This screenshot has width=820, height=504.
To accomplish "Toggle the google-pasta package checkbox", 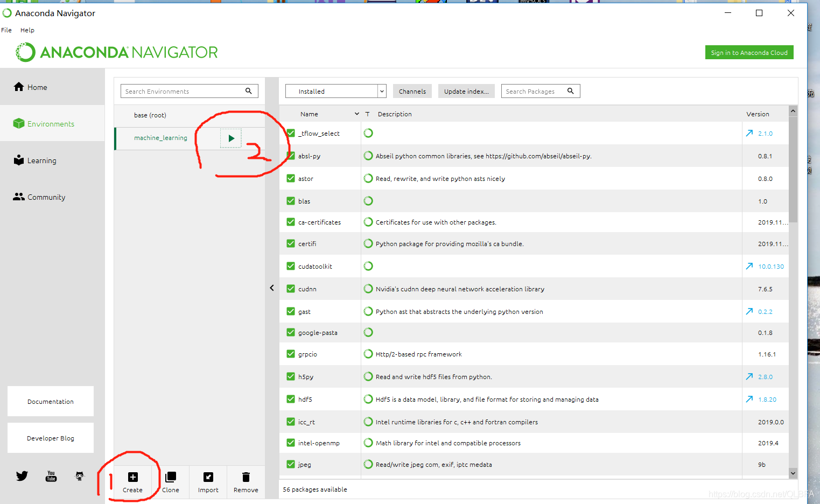I will (x=291, y=332).
